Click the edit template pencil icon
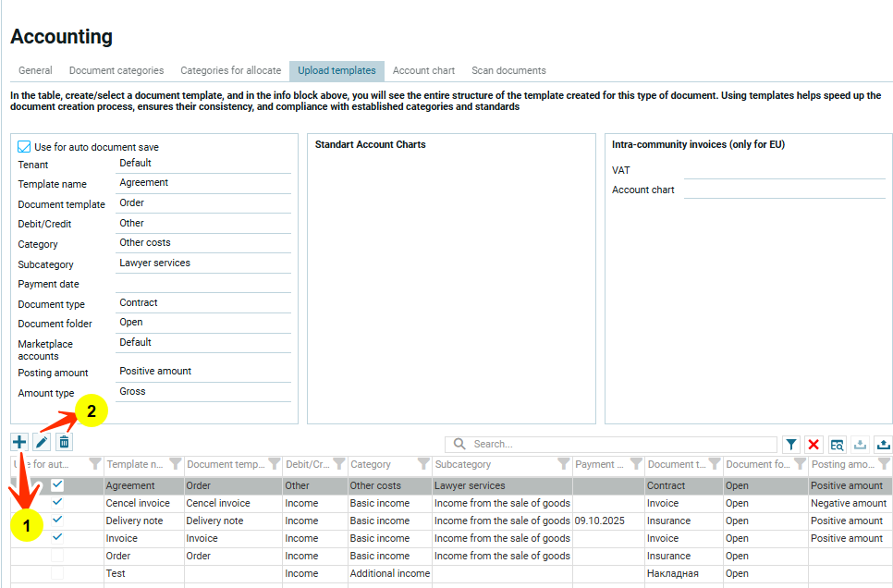This screenshot has width=893, height=588. (42, 443)
